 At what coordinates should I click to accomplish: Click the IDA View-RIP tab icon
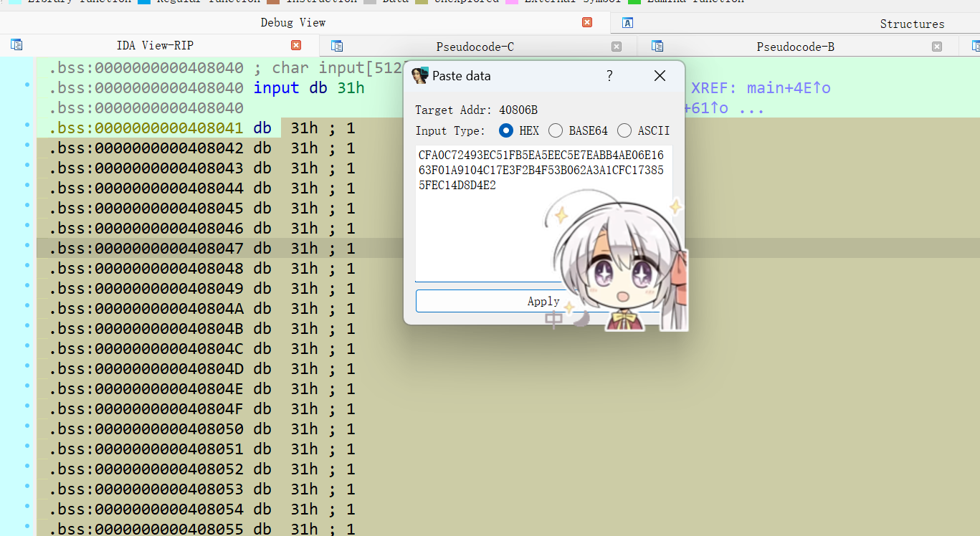tap(16, 45)
